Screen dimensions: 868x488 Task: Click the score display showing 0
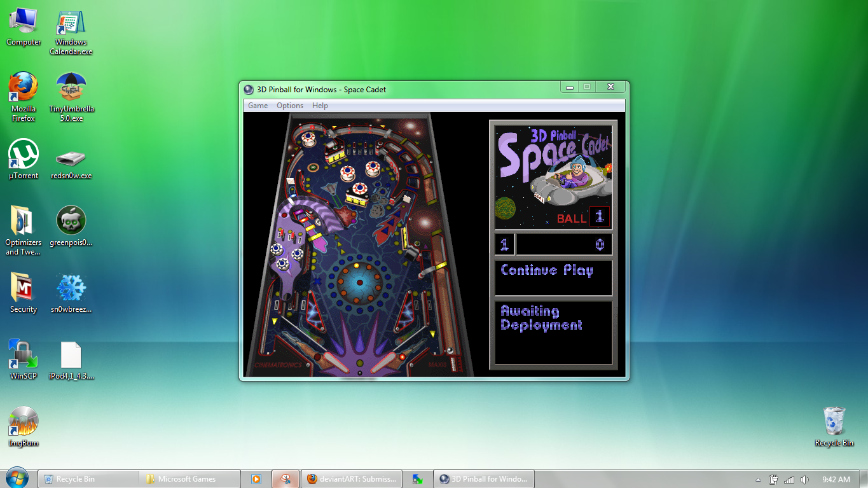tap(564, 244)
